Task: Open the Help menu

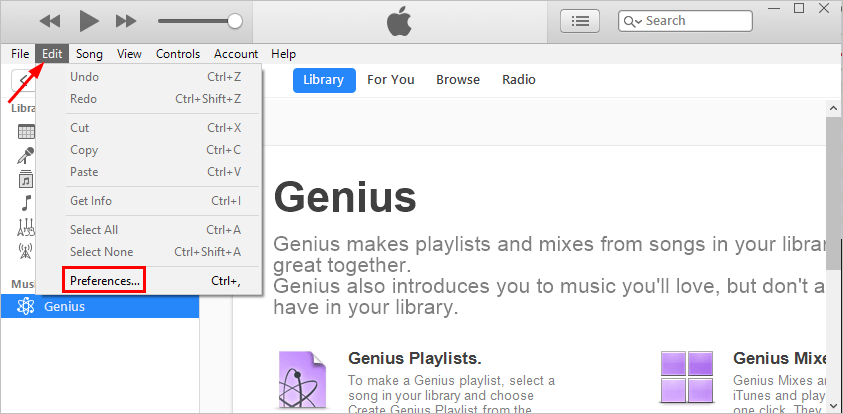Action: [x=283, y=54]
